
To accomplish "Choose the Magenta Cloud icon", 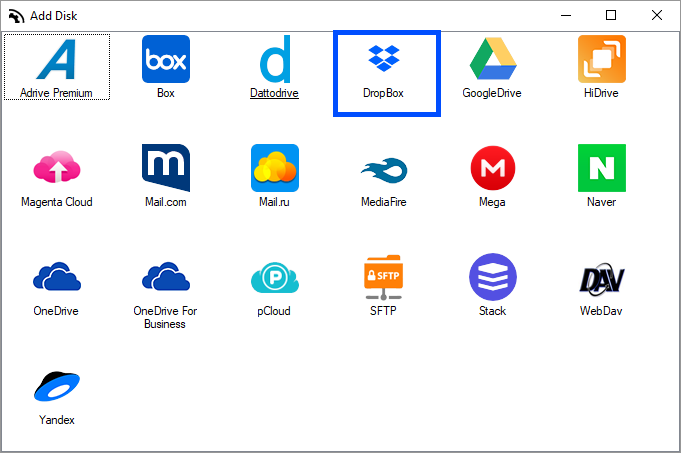I will click(x=57, y=167).
